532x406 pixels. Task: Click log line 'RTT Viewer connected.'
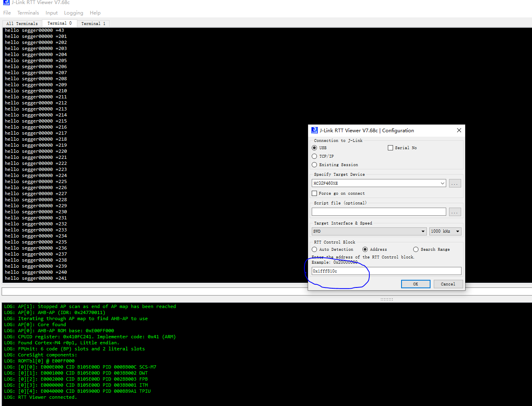coord(40,397)
